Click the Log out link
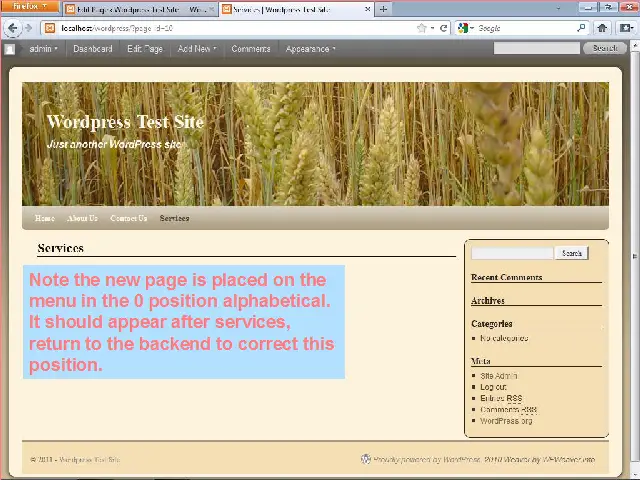The image size is (640, 480). [x=493, y=387]
